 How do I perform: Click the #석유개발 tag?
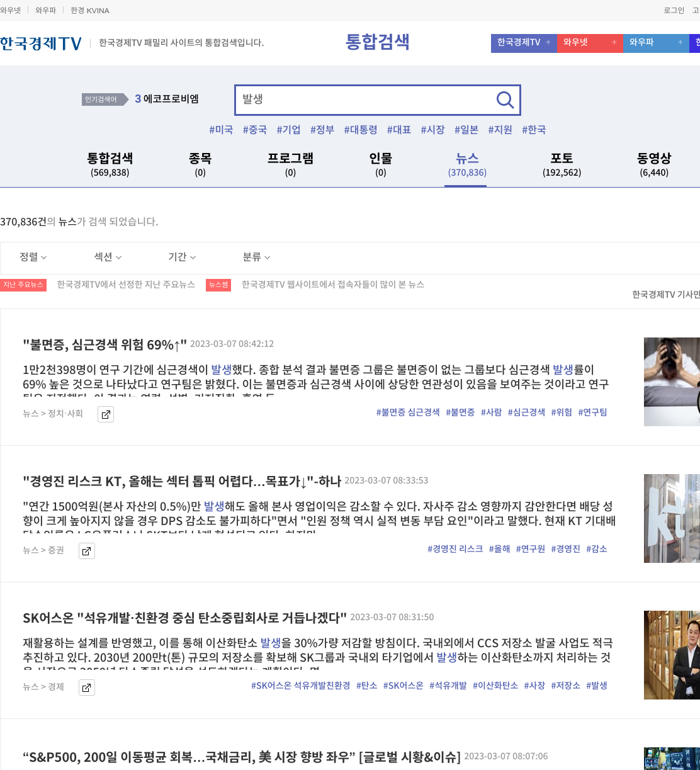448,686
